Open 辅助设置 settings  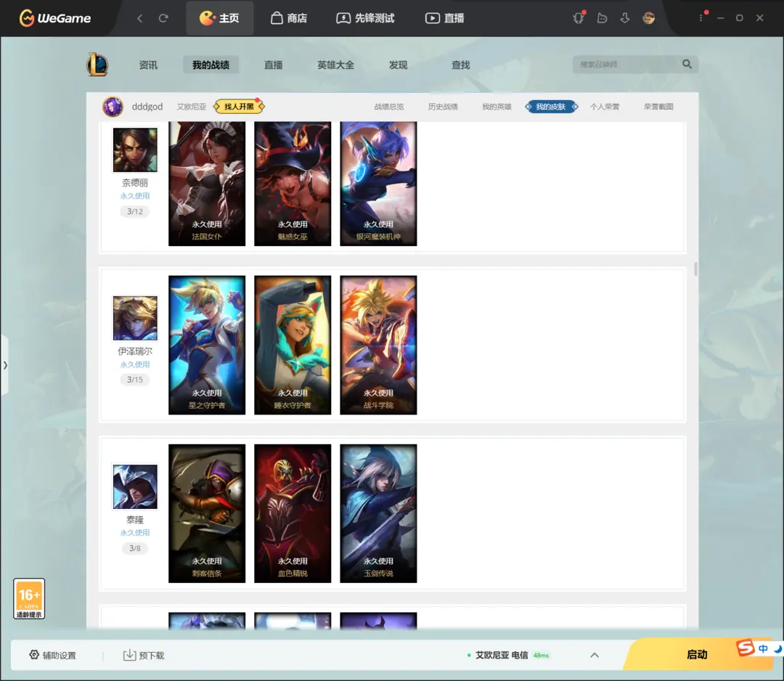(x=52, y=655)
